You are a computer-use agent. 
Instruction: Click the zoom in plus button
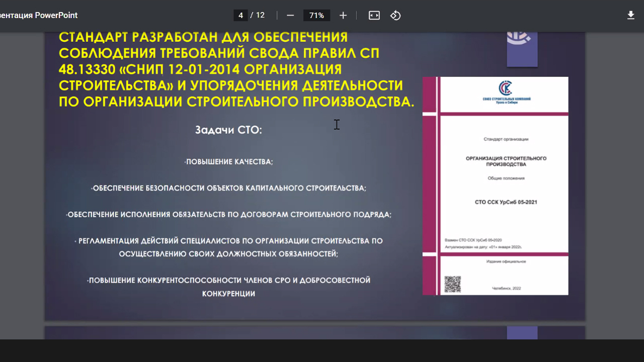(x=343, y=16)
